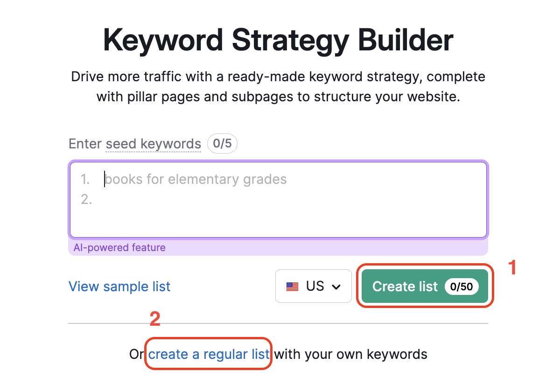
Task: Click the Enter seed keywords label
Action: (x=135, y=144)
